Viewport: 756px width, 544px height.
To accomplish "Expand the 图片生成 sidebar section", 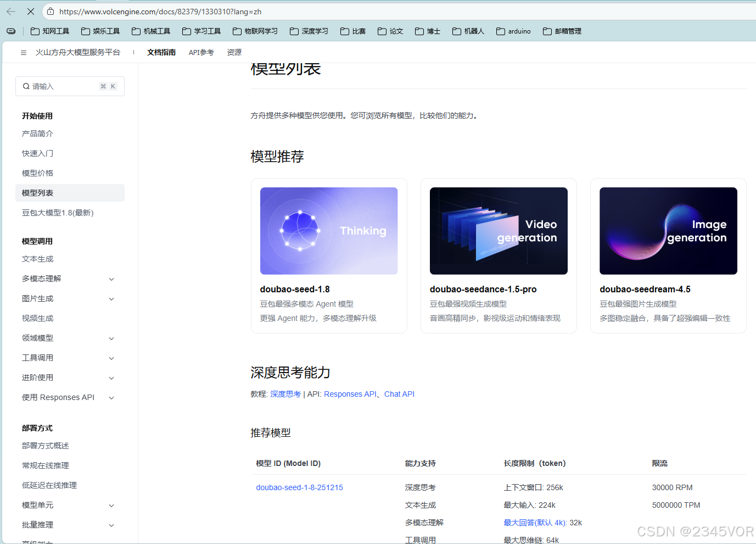I will click(x=111, y=299).
